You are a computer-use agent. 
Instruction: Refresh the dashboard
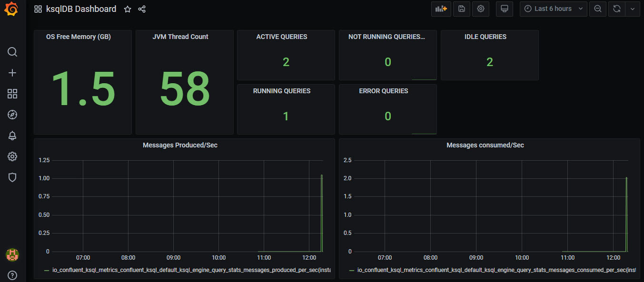coord(617,9)
